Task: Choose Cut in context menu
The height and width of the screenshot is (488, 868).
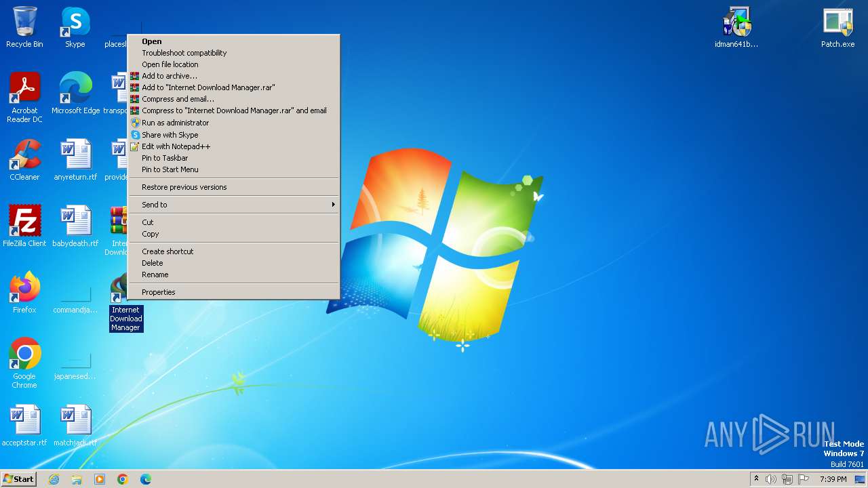Action: pos(233,222)
